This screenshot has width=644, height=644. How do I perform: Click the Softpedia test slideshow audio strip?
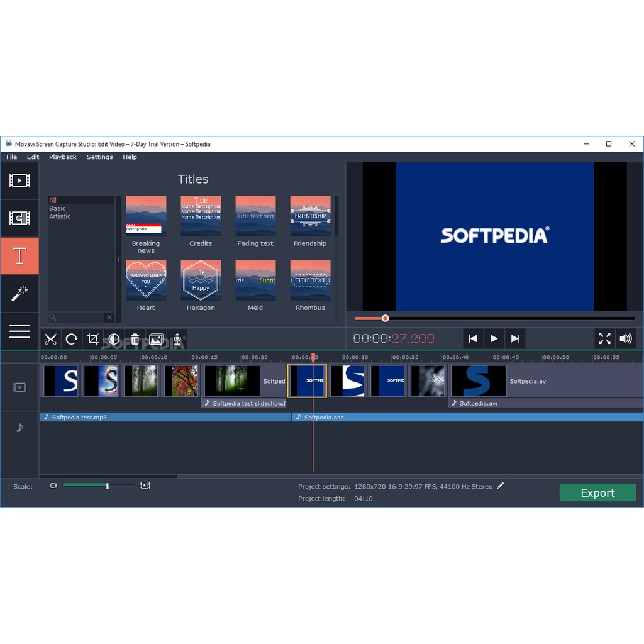(x=243, y=403)
